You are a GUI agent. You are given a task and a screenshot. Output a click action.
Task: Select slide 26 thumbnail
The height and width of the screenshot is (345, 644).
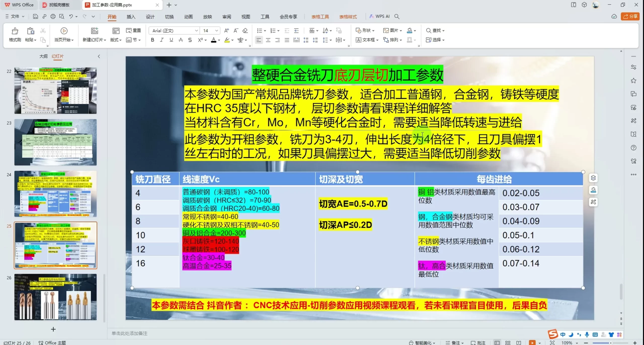(55, 297)
